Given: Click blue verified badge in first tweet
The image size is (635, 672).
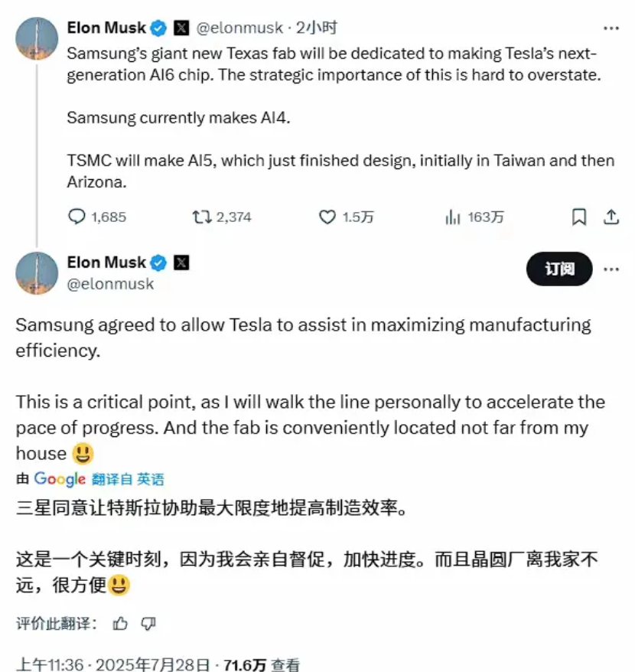Looking at the screenshot, I should tap(158, 28).
